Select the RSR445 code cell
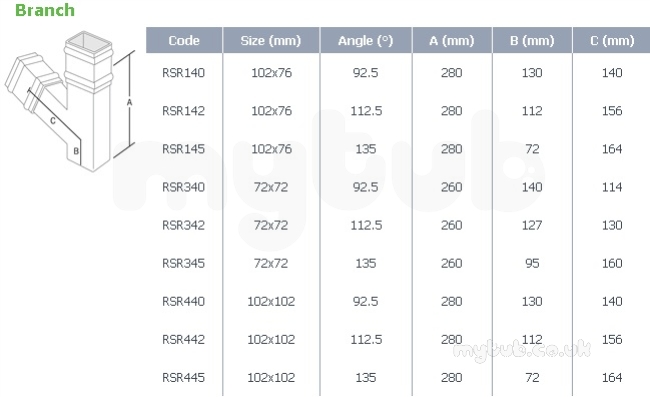 184,378
